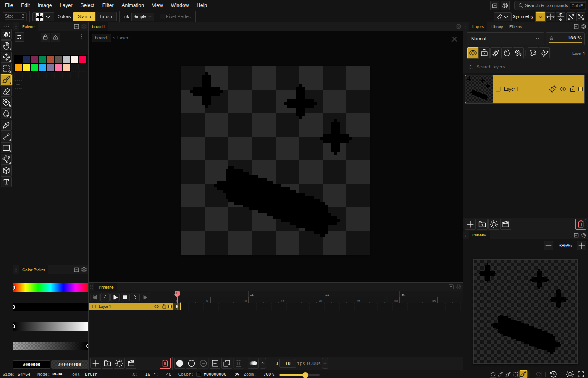This screenshot has width=588, height=378.
Task: Open Search & commands box
Action: [550, 5]
